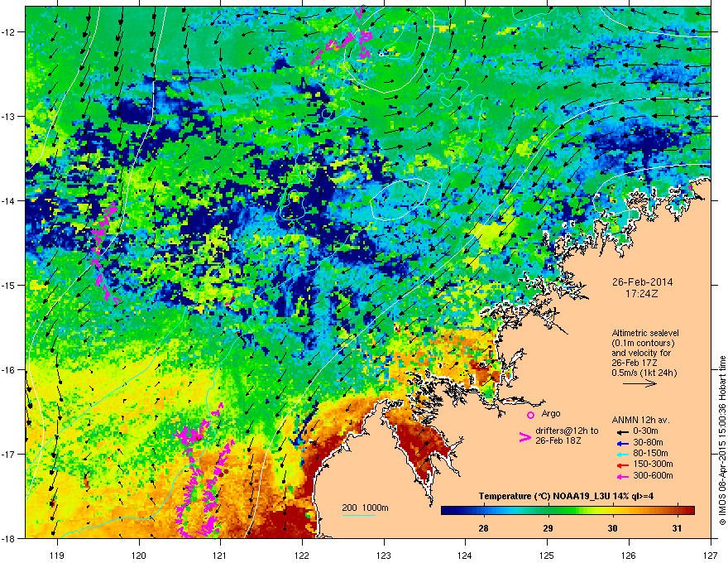Click the red 150-300m legend arrow

click(x=621, y=464)
